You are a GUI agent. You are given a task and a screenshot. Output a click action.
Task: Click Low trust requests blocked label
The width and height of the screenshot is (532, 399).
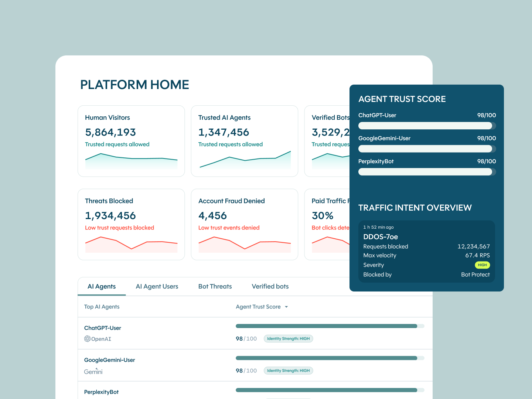tap(119, 228)
